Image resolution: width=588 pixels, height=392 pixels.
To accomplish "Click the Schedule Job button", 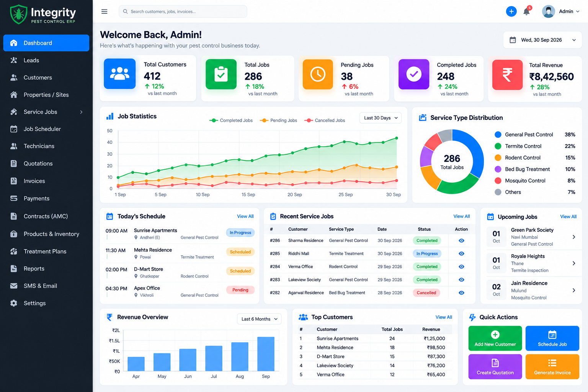I will [552, 338].
